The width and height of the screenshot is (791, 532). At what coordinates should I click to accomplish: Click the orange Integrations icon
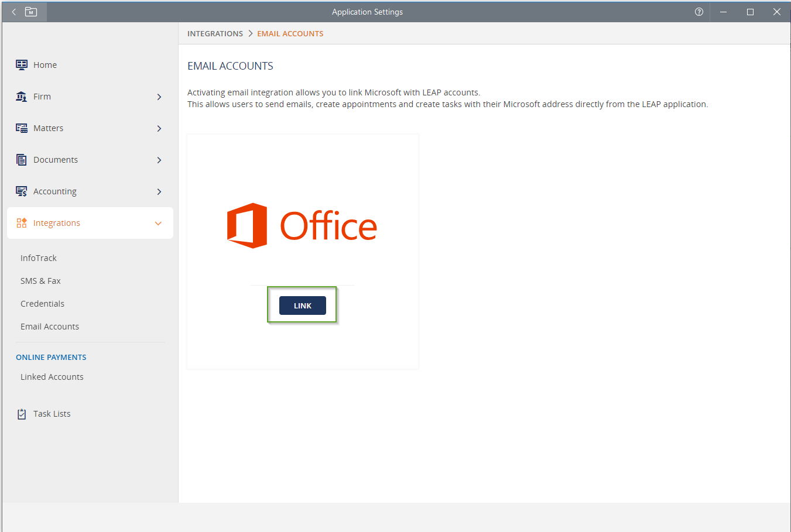pyautogui.click(x=22, y=223)
